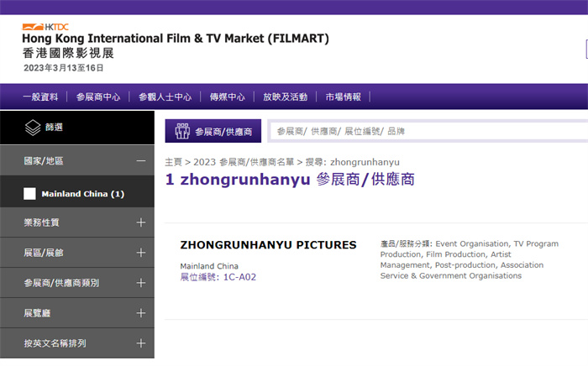Click the FILMART title heading
The width and height of the screenshot is (588, 366).
coord(176,39)
